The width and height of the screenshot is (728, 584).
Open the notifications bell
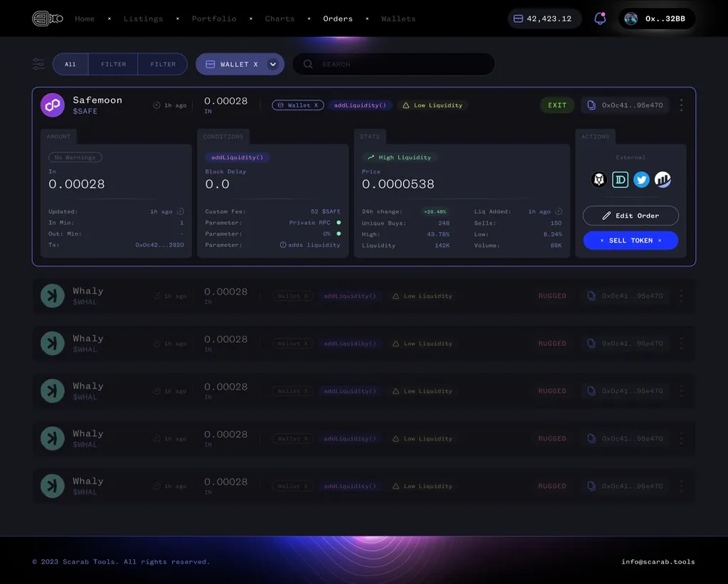(x=600, y=18)
